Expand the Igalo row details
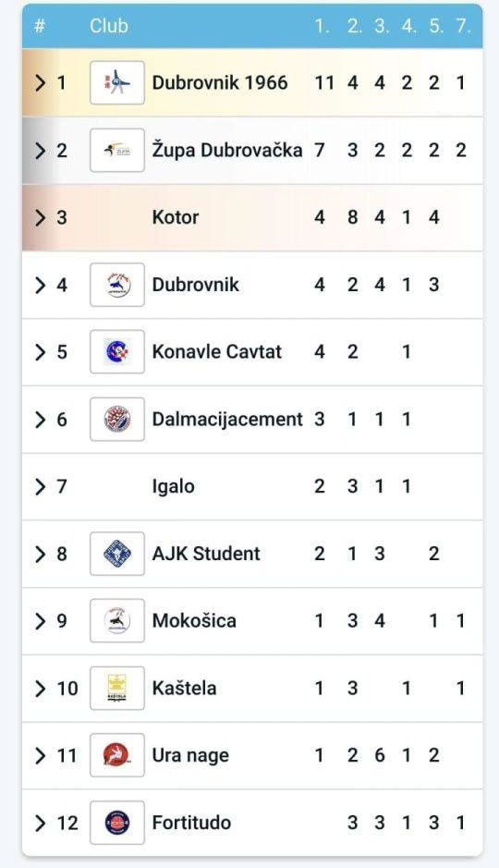 (x=41, y=486)
